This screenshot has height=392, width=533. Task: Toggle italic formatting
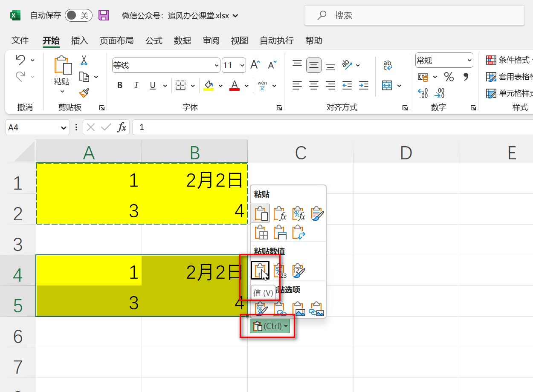[x=136, y=85]
